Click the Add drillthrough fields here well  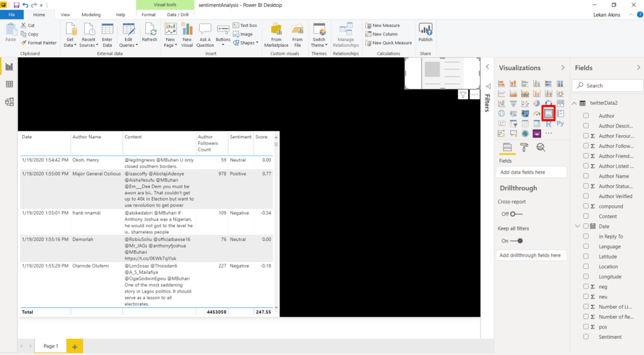coord(531,255)
